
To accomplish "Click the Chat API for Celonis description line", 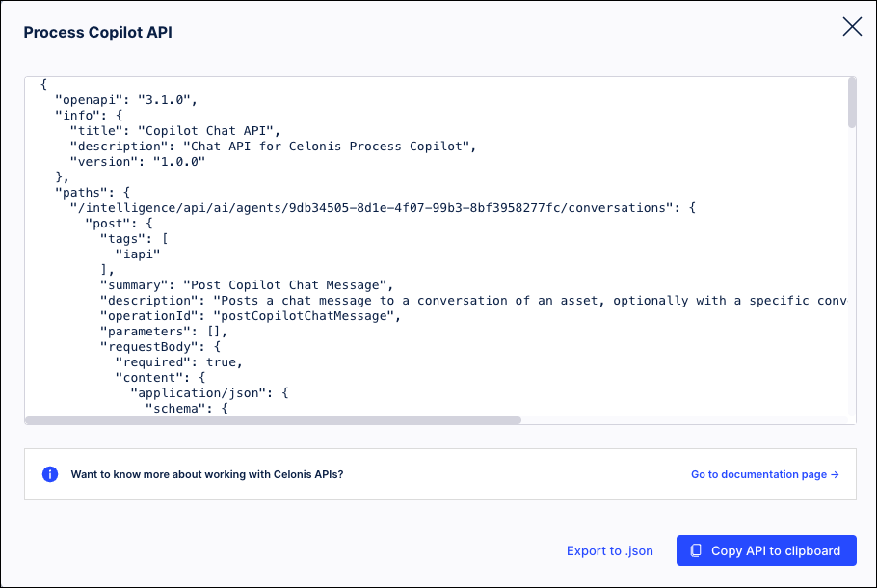I will (273, 147).
